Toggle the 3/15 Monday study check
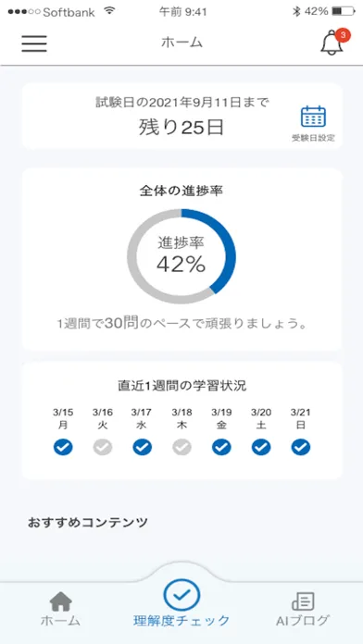The height and width of the screenshot is (644, 363). click(x=63, y=447)
